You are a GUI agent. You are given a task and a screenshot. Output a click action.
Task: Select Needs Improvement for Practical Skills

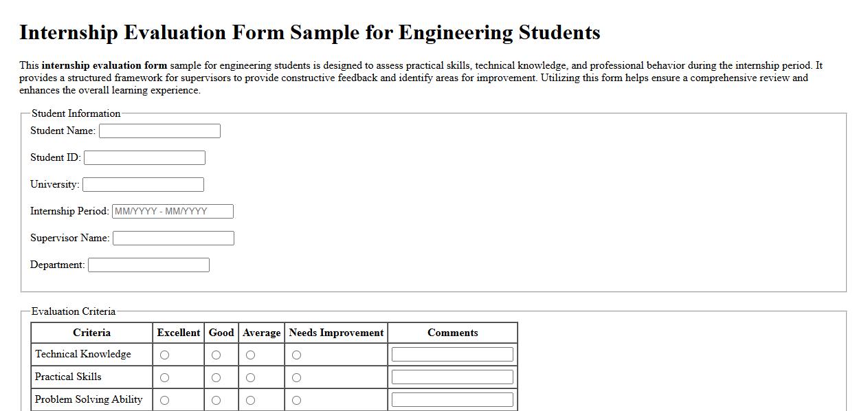(296, 377)
